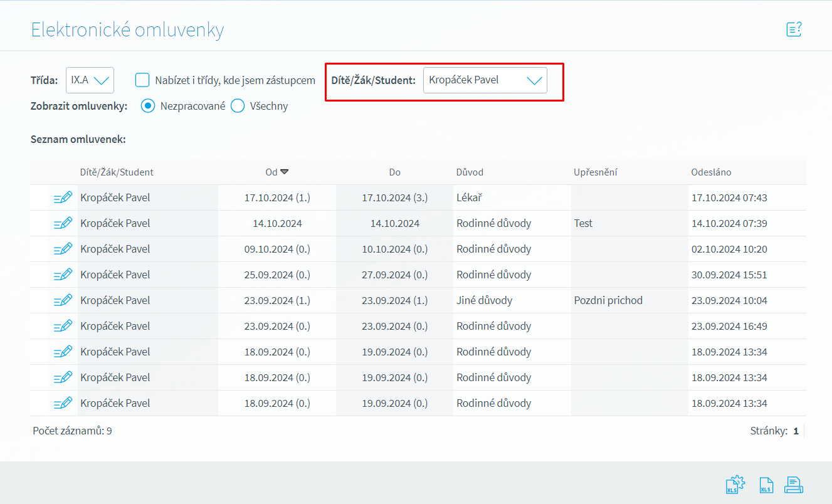Viewport: 832px width, 504px height.
Task: Export the list to XLS file
Action: 766,485
